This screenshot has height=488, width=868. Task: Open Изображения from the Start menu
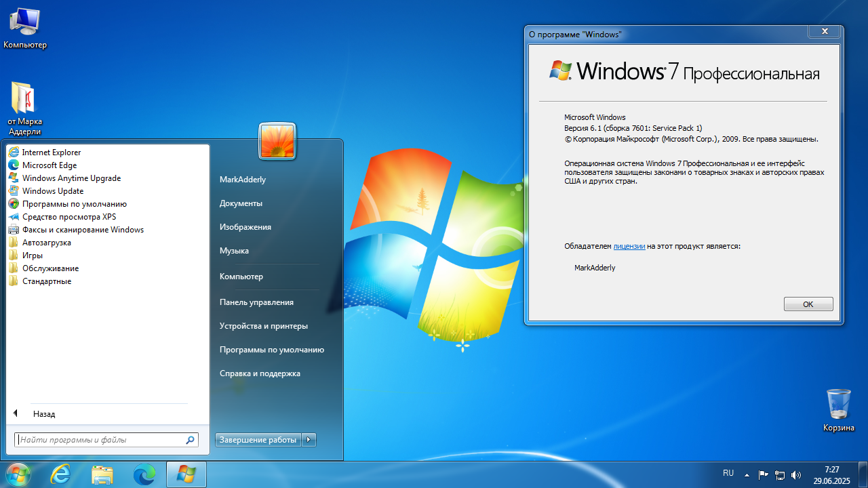click(245, 227)
